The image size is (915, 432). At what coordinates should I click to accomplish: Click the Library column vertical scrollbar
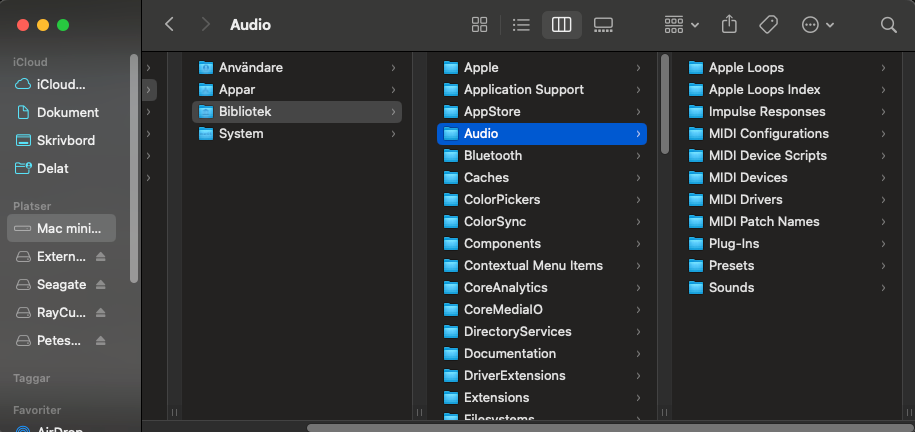665,105
